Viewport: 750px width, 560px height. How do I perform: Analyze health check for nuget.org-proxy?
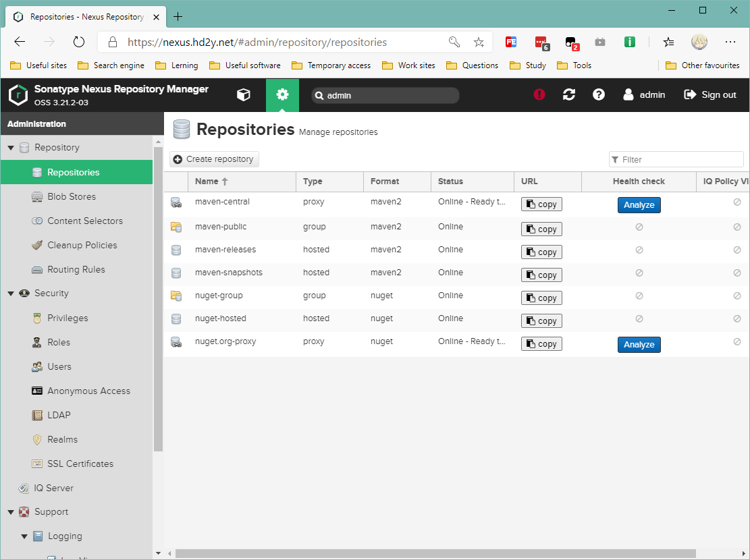(639, 344)
